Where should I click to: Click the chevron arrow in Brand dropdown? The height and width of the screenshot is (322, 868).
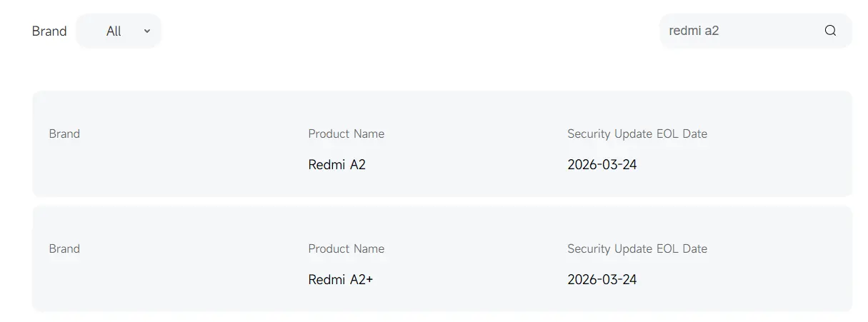[147, 31]
